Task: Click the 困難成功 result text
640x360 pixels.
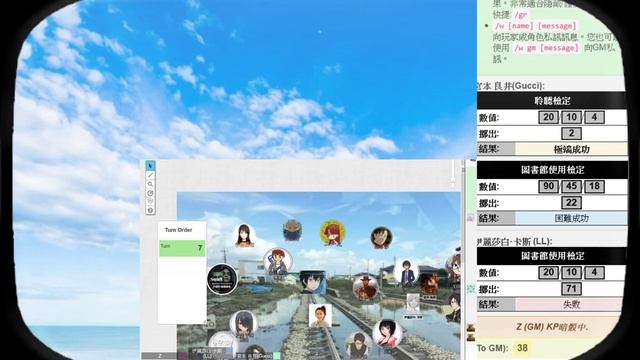Action: [571, 218]
